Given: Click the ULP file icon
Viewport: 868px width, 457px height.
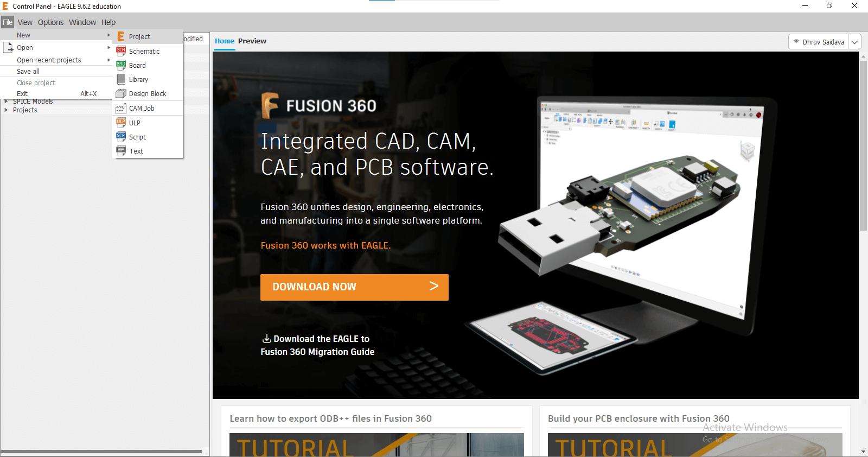Looking at the screenshot, I should pos(121,123).
